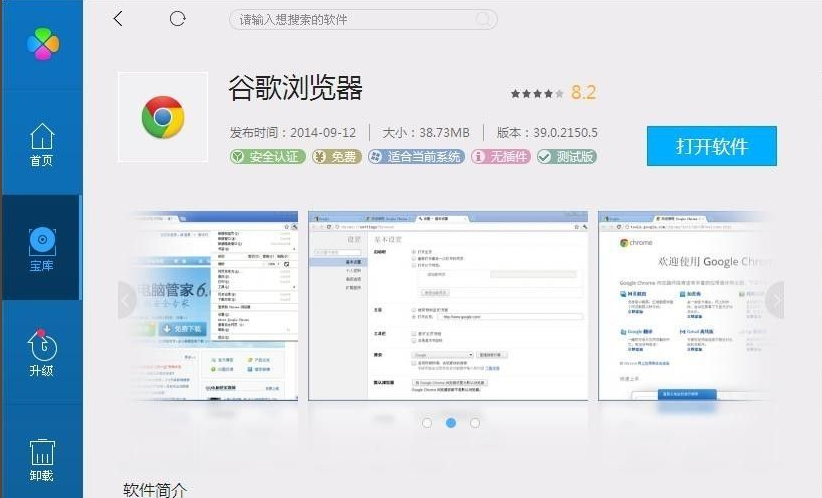
Task: Click the 安全认证 badge
Action: (x=267, y=157)
